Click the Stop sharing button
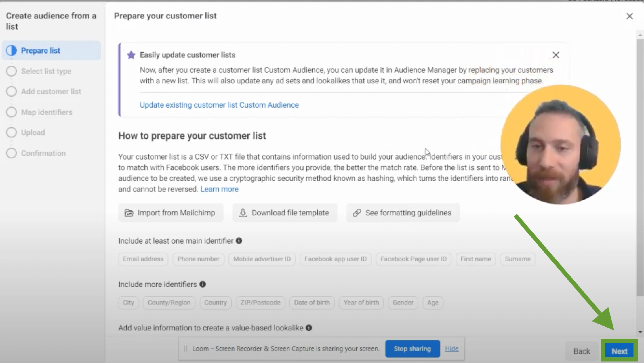Screen dimensions: 644x363 [412, 349]
